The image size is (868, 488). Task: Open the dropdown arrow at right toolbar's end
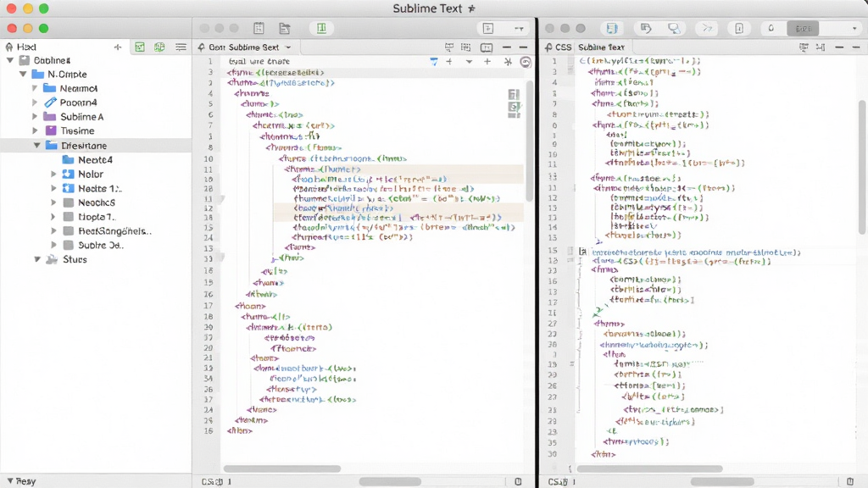coord(854,28)
